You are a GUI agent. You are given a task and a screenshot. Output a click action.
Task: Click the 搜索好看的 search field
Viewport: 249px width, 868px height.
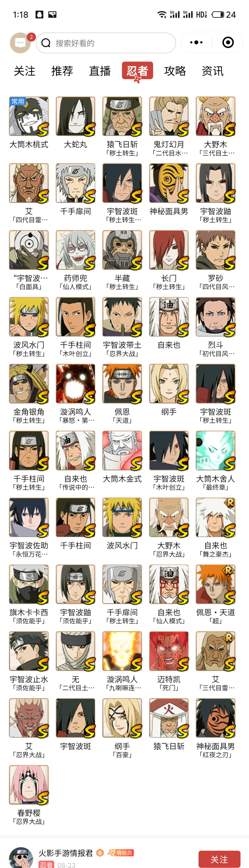[x=106, y=43]
